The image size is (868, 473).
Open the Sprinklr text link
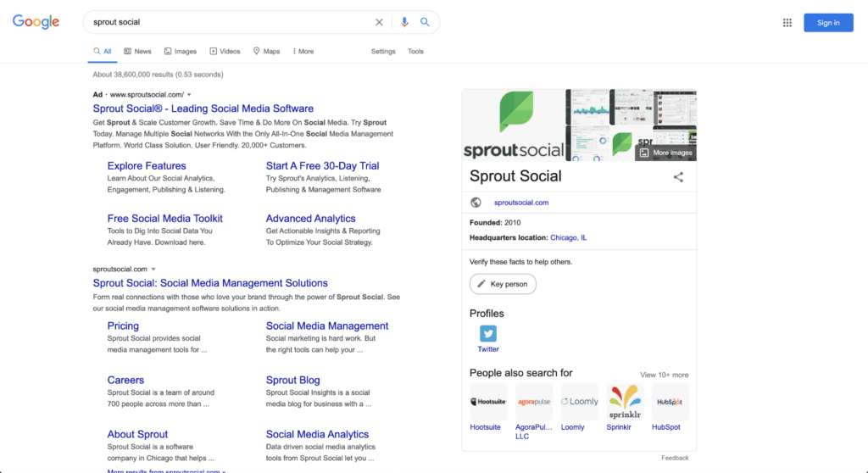(x=618, y=427)
